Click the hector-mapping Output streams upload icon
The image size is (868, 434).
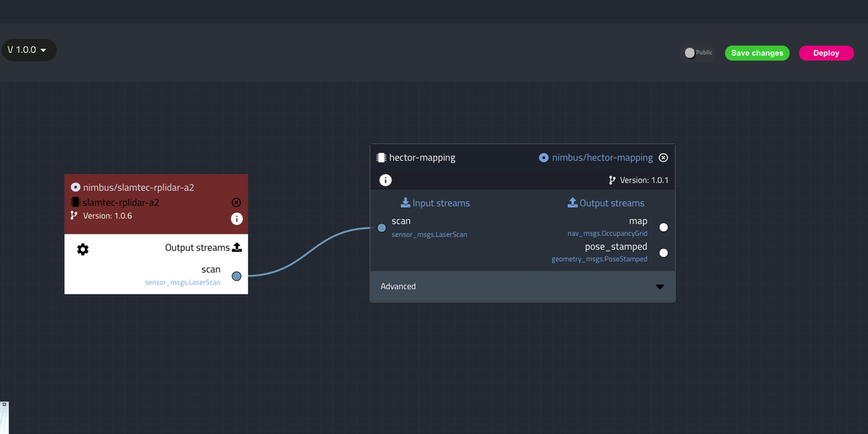573,203
